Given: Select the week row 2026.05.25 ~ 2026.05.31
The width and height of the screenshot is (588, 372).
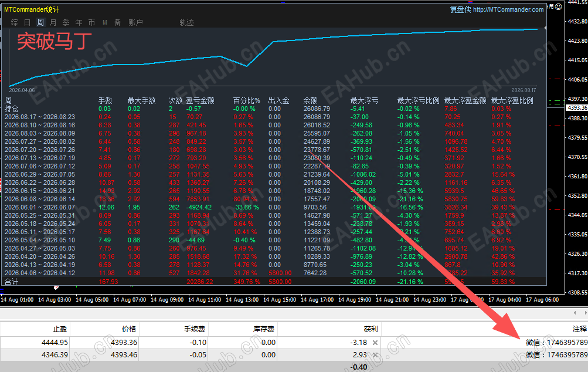Looking at the screenshot, I should pos(40,215).
